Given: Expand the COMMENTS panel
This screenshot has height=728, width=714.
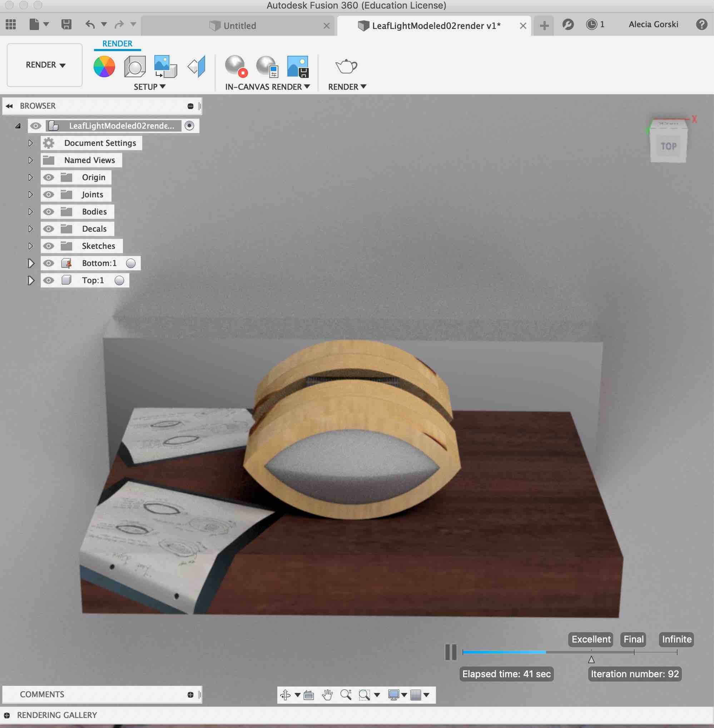Looking at the screenshot, I should point(190,695).
